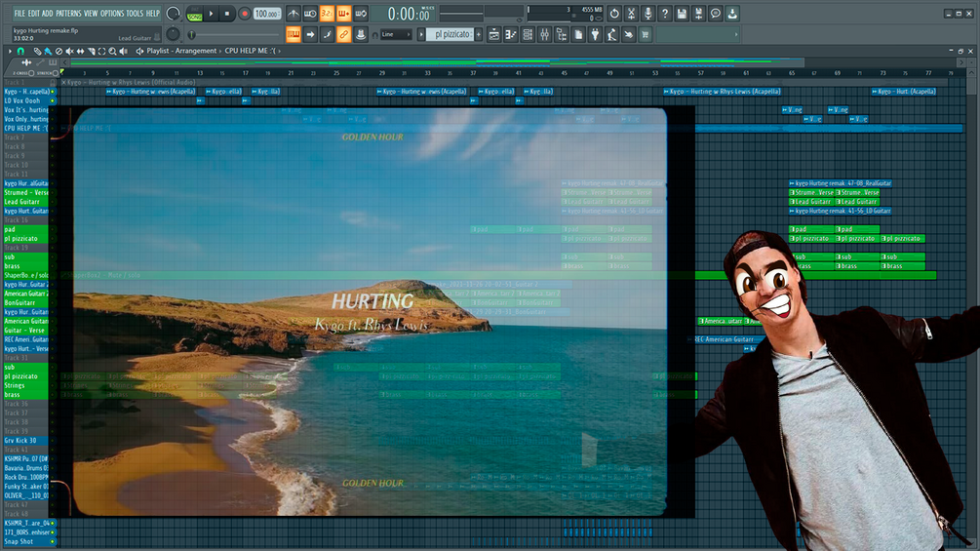Open the mixer icon

point(544,34)
